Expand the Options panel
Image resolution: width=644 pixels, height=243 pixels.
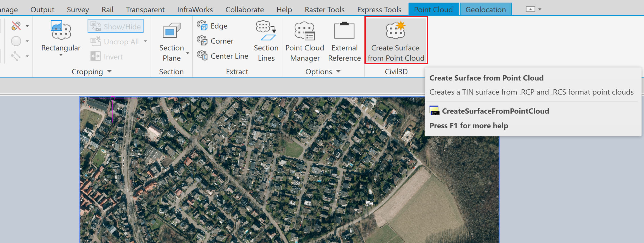[x=323, y=71]
